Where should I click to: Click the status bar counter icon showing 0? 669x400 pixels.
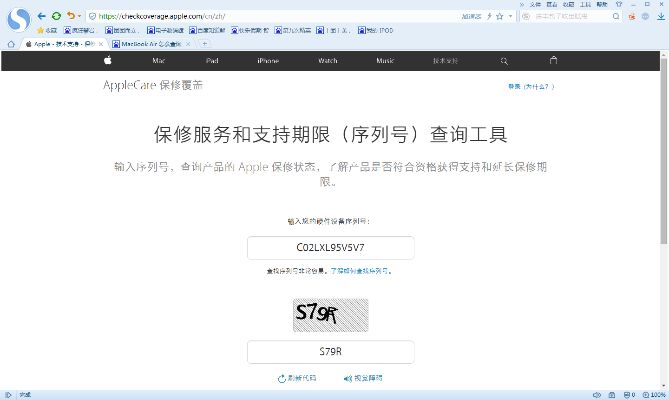pos(629,395)
